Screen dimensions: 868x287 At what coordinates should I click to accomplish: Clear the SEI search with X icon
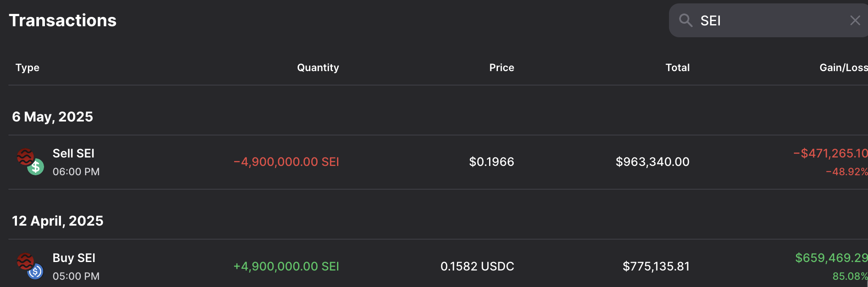[855, 20]
